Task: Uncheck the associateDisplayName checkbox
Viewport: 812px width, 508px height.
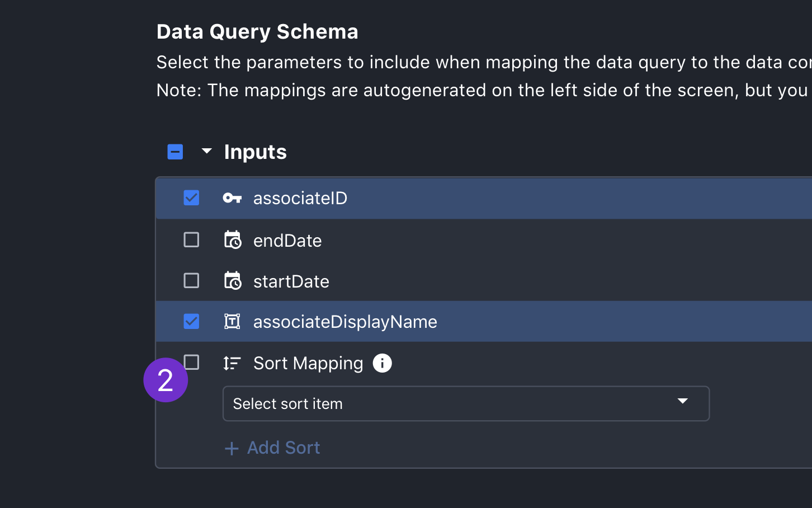Action: pos(191,321)
